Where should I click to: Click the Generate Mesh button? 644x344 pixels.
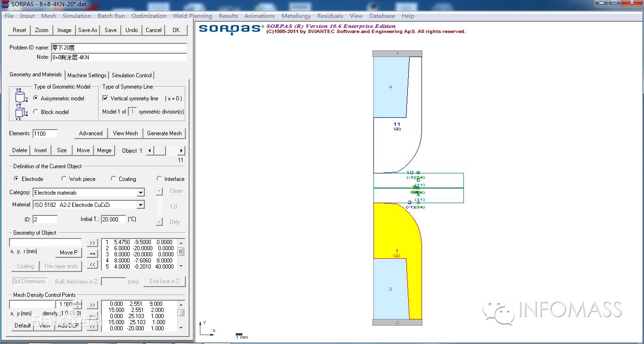click(x=165, y=133)
